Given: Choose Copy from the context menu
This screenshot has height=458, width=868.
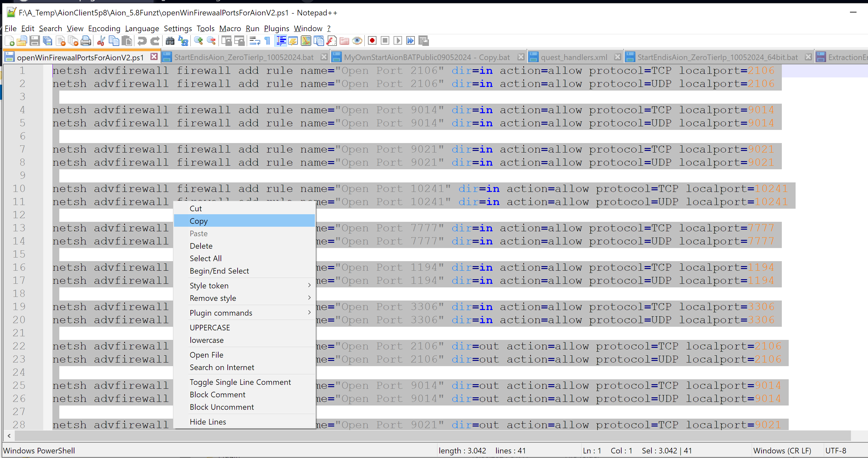Looking at the screenshot, I should click(x=199, y=221).
